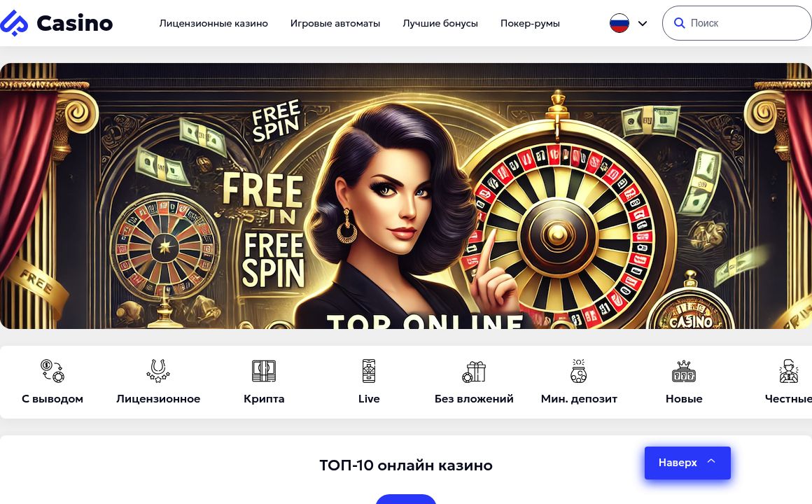This screenshot has height=504, width=812.
Task: Go to Игровые автоматы menu item
Action: point(335,23)
